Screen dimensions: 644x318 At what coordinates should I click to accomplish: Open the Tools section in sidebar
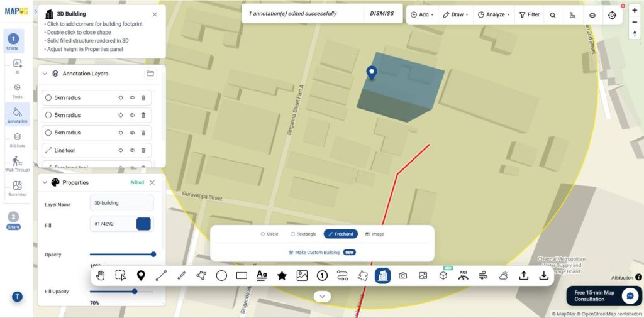17,90
